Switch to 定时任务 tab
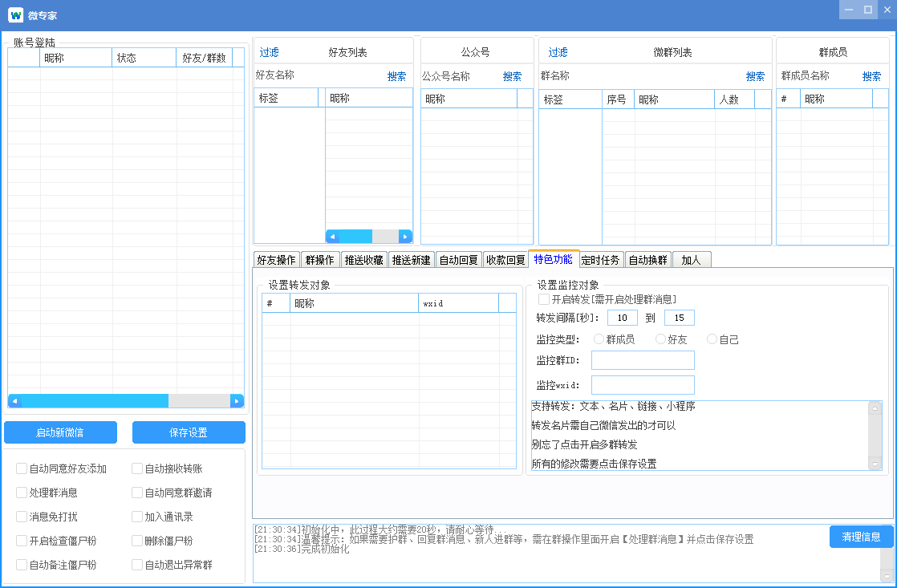This screenshot has height=588, width=897. [x=600, y=260]
